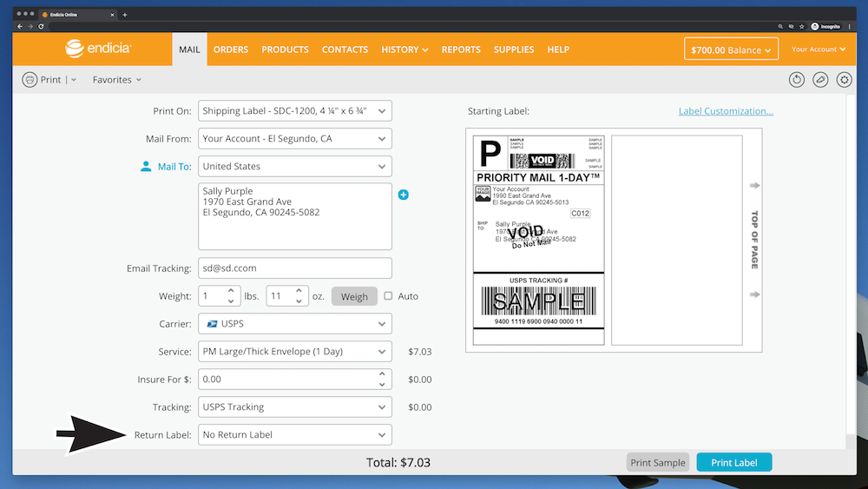Open browser three-dot menu
868x489 pixels.
tap(850, 27)
